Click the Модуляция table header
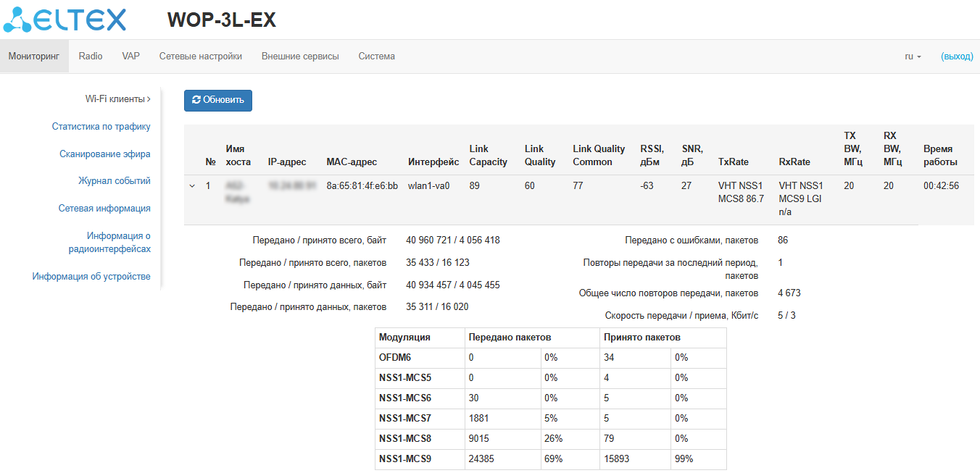This screenshot has width=980, height=473. (404, 338)
